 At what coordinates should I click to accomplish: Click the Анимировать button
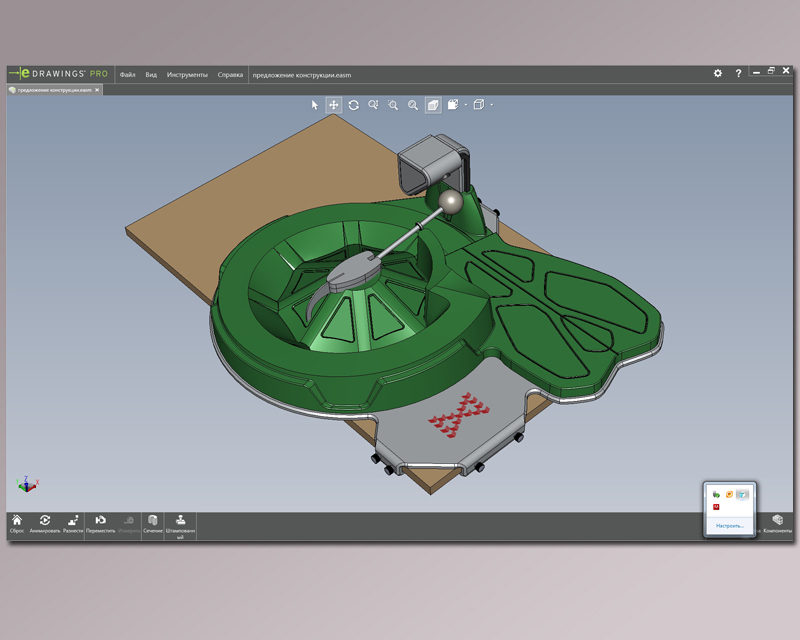pos(45,524)
